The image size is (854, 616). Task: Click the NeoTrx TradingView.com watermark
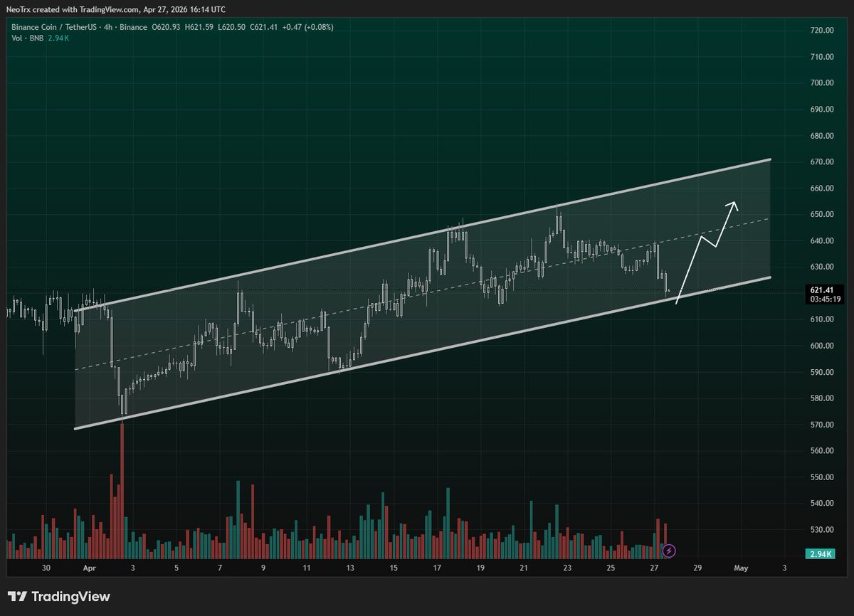coord(114,10)
